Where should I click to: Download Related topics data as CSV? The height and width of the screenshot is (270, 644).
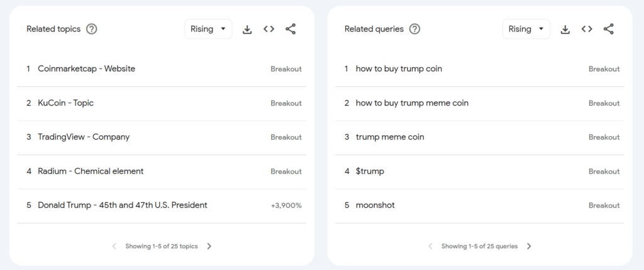[247, 29]
